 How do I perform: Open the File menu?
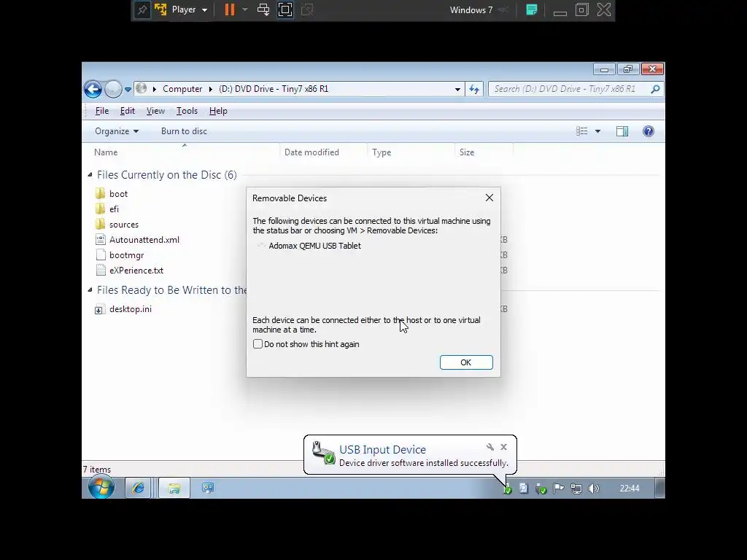[102, 111]
